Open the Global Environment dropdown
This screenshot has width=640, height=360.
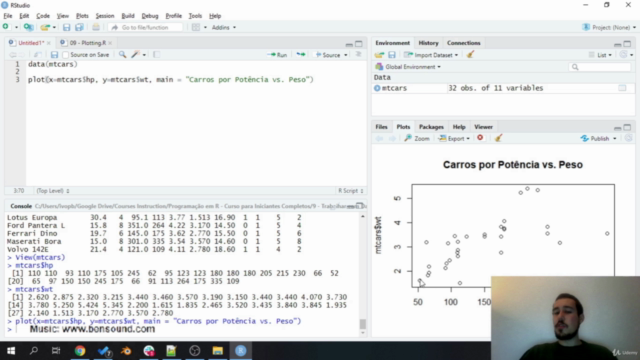coord(408,67)
